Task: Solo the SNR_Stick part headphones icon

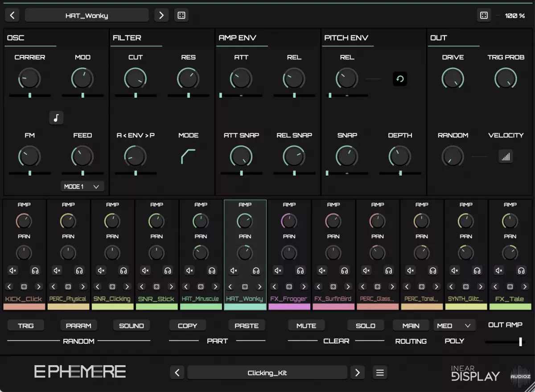Action: tap(168, 270)
